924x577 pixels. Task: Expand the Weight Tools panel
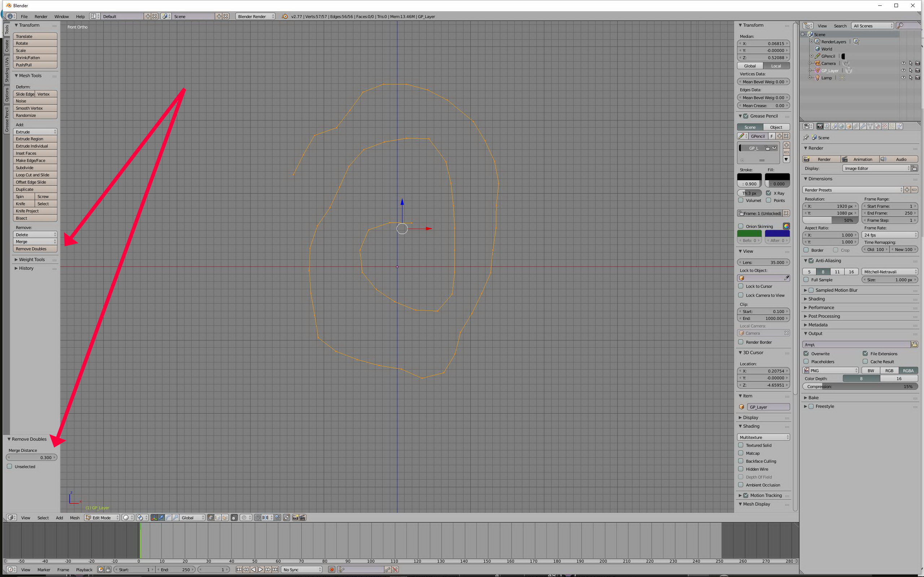coord(31,260)
